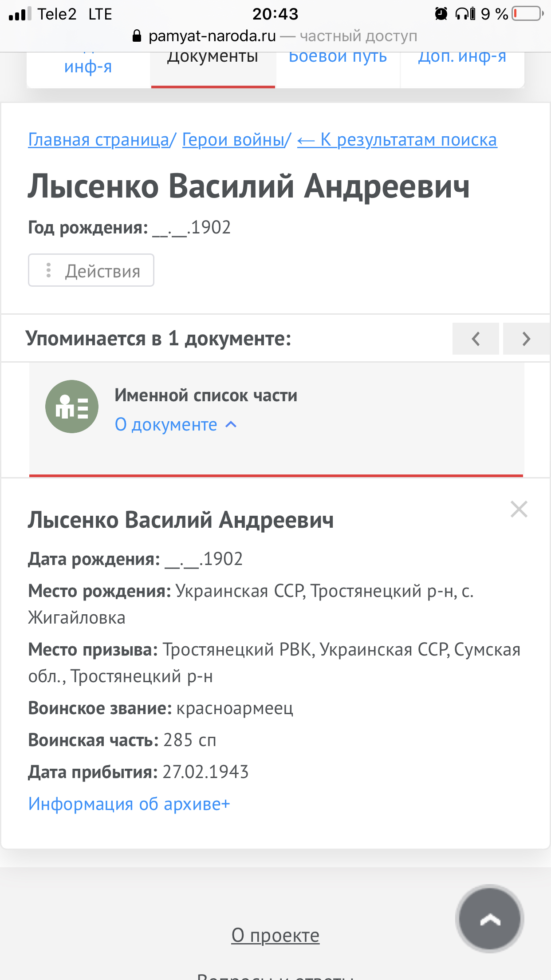Go to the previous document arrow
551x980 pixels.
point(476,339)
